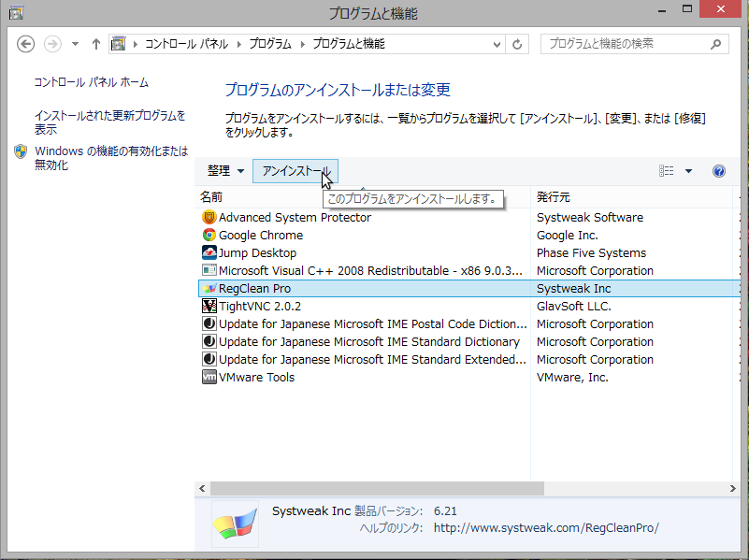Expand the address bar history dropdown
The height and width of the screenshot is (560, 749).
point(497,44)
